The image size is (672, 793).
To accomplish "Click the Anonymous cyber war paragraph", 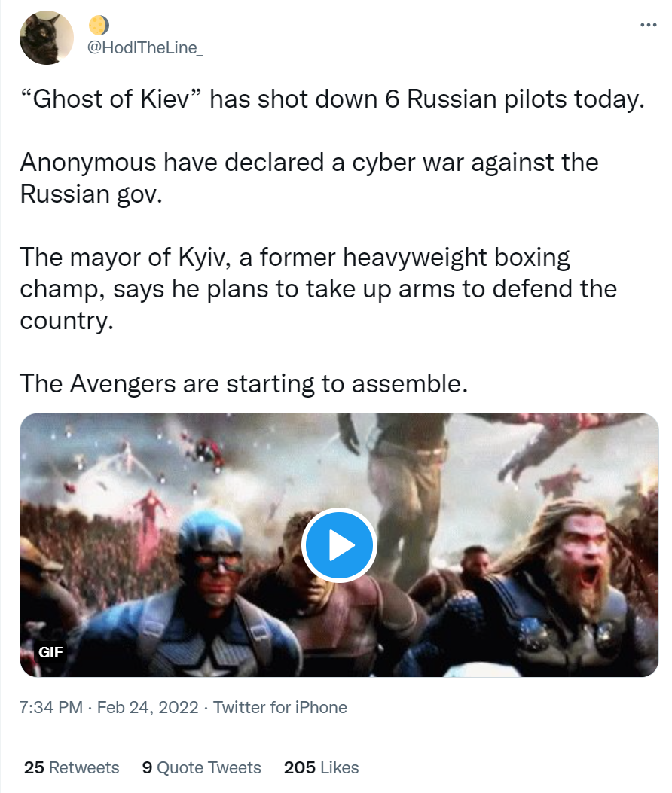I will [309, 177].
